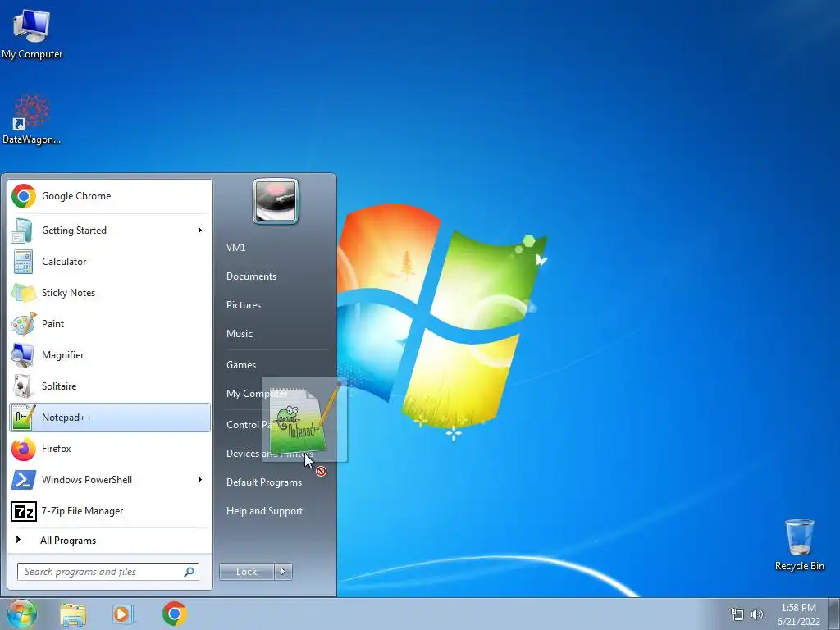Open the Music library link
Viewport: 840px width, 630px height.
click(239, 334)
